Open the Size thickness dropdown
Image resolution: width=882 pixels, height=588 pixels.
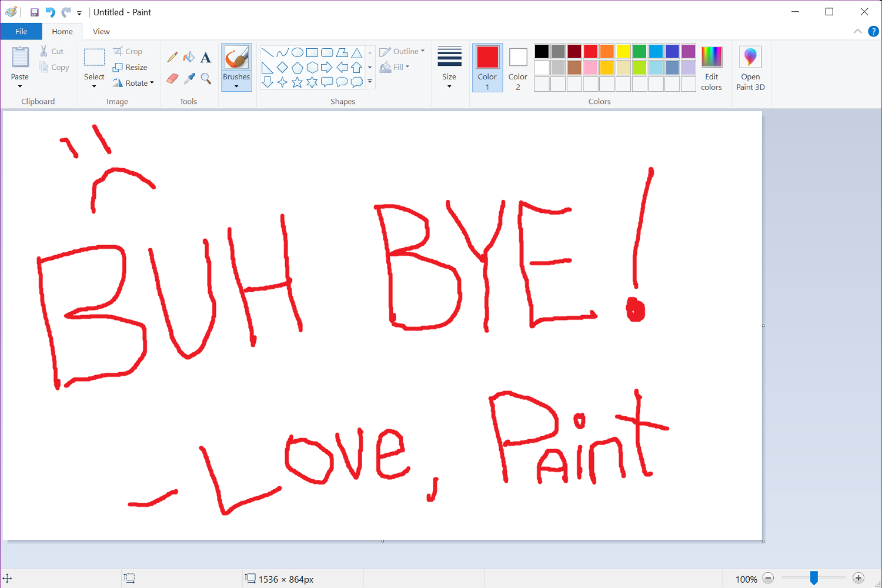click(x=449, y=68)
